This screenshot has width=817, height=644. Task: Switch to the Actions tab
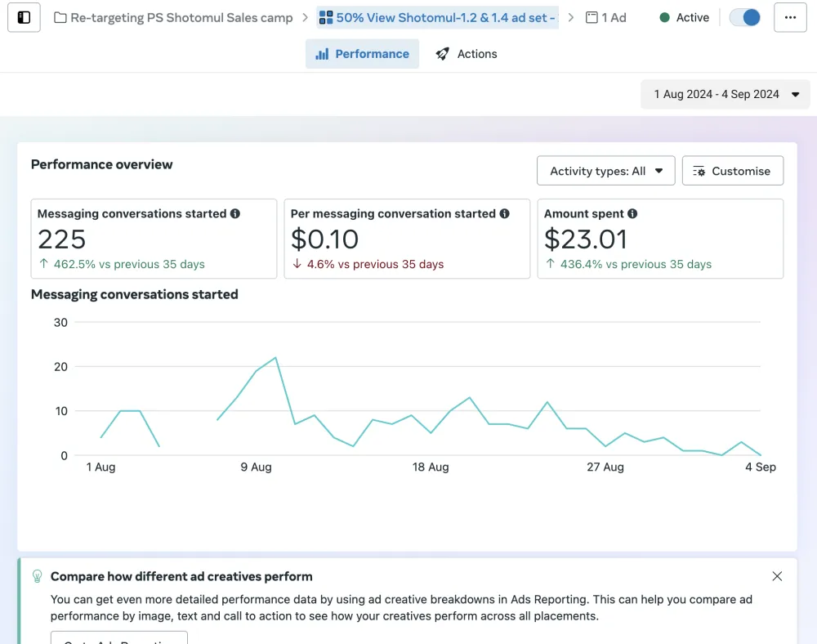coord(467,54)
